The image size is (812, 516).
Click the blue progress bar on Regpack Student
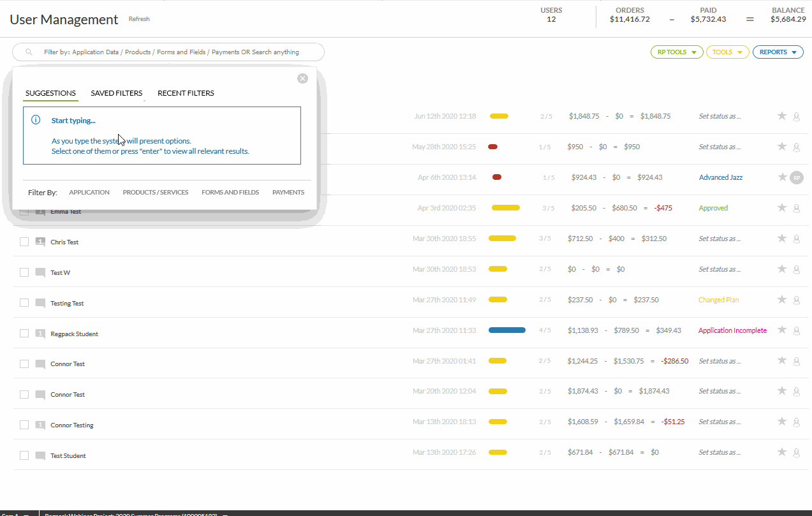pyautogui.click(x=506, y=330)
